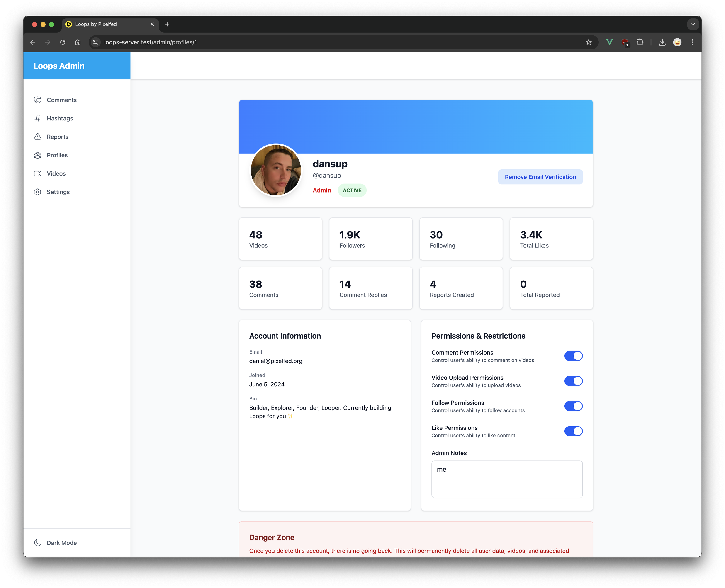Close the Loops by Pixelfed tab
The width and height of the screenshot is (725, 588).
pos(152,24)
